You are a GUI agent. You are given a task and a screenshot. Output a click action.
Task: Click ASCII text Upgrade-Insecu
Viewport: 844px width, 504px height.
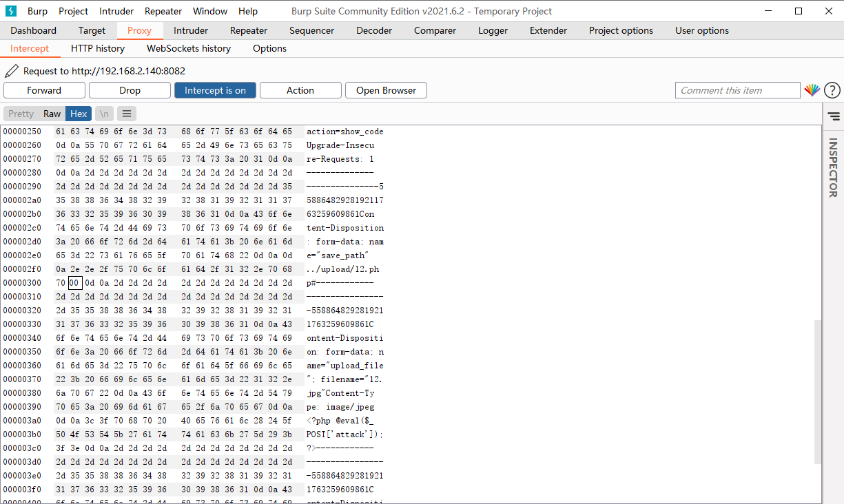pyautogui.click(x=340, y=145)
